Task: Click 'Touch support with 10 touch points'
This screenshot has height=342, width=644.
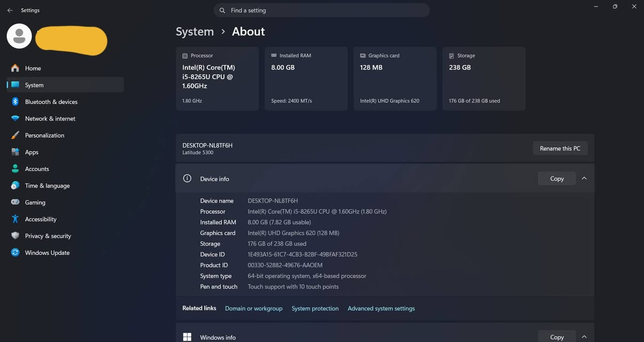Action: (293, 286)
